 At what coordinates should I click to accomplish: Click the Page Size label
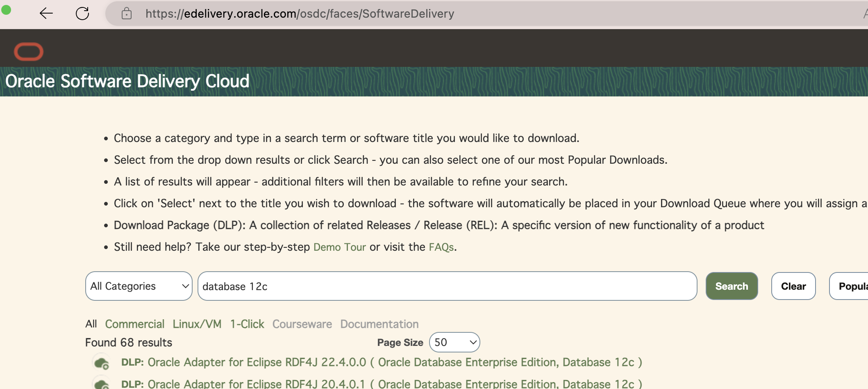400,343
